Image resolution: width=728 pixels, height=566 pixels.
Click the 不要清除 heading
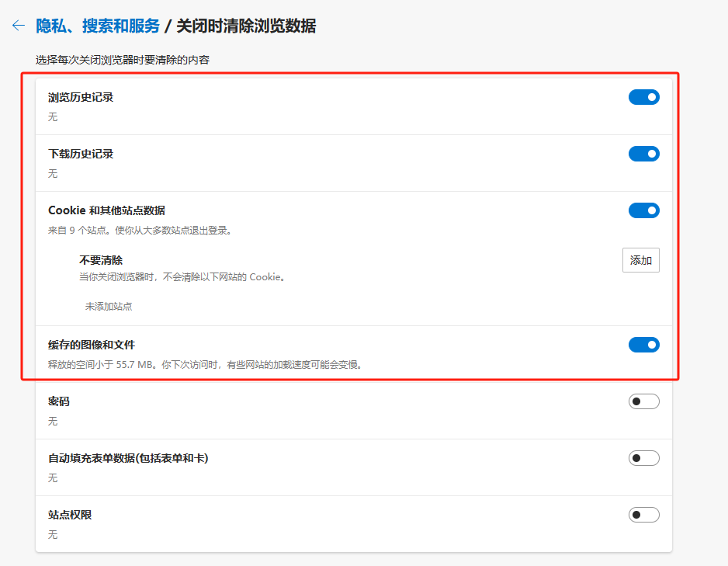point(101,260)
